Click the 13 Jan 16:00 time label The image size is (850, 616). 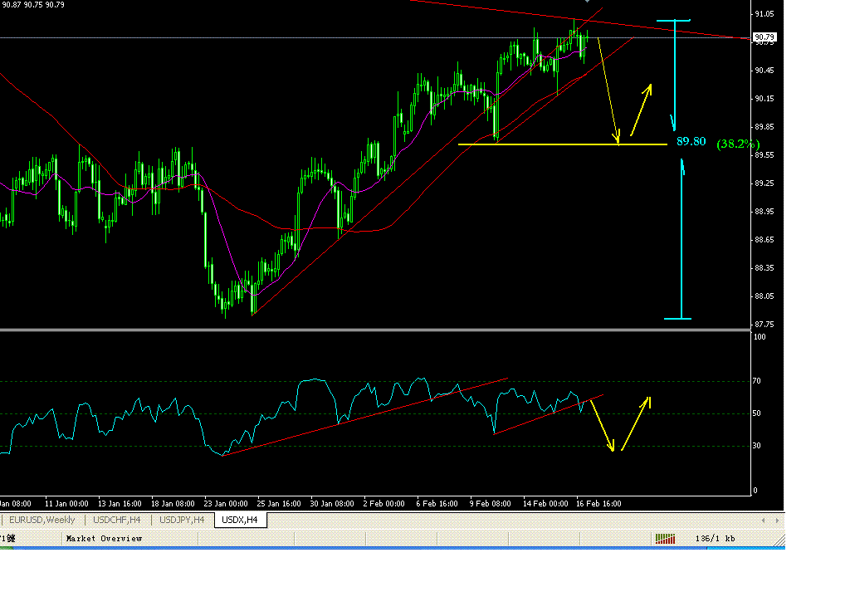pos(120,504)
